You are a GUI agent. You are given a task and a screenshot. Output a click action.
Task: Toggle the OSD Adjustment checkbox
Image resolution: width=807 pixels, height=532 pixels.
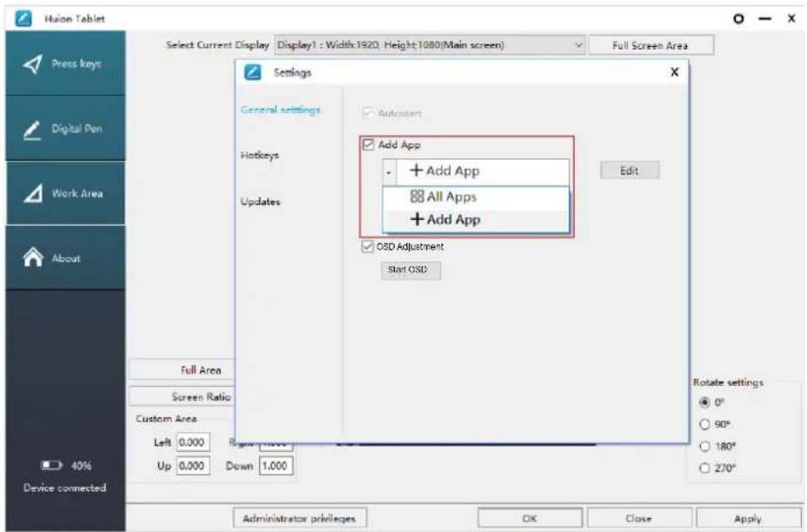pyautogui.click(x=367, y=247)
